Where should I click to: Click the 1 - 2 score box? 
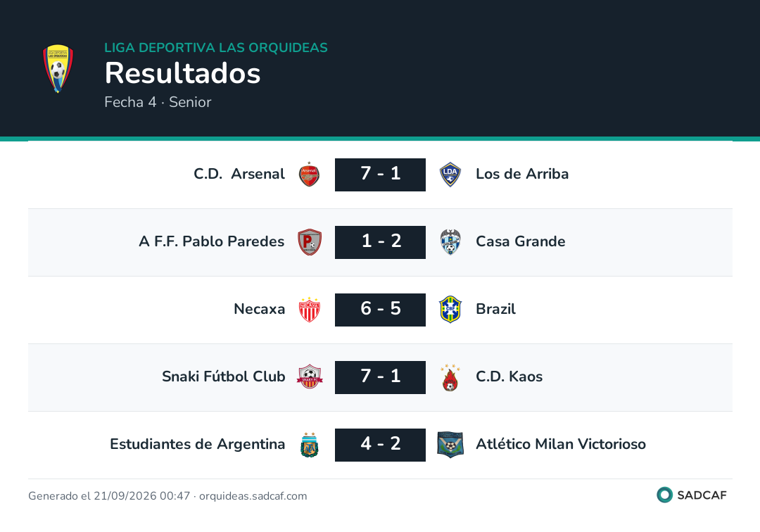pos(380,242)
